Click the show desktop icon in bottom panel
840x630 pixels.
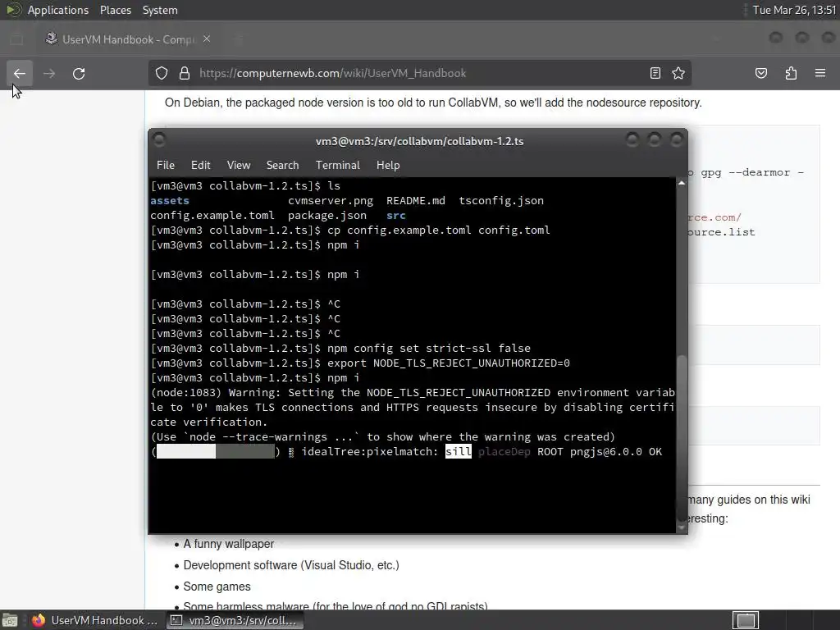point(10,620)
